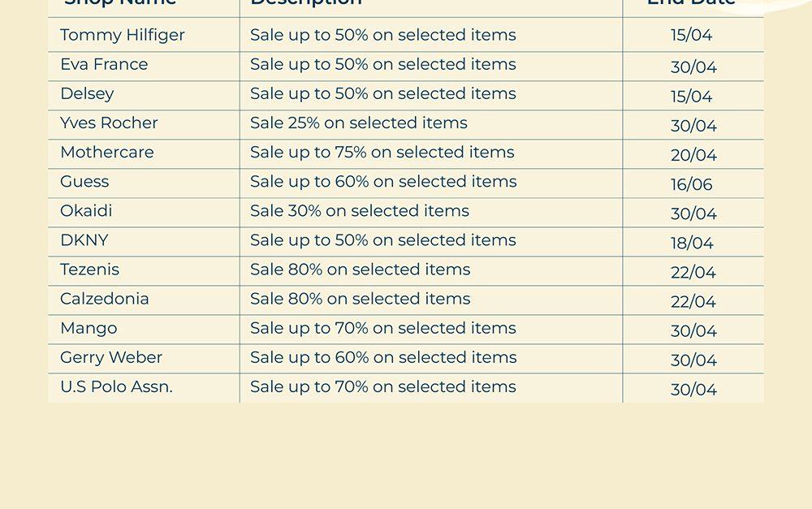The height and width of the screenshot is (509, 812).
Task: Click Tommy Hilfiger's 15/04 end date
Action: (x=692, y=36)
